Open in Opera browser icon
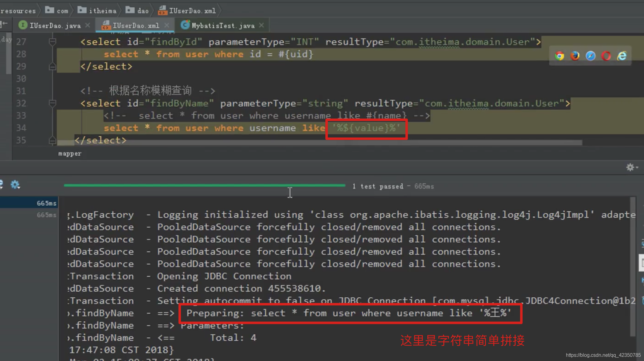Screen dimensions: 644x361 coord(606,56)
